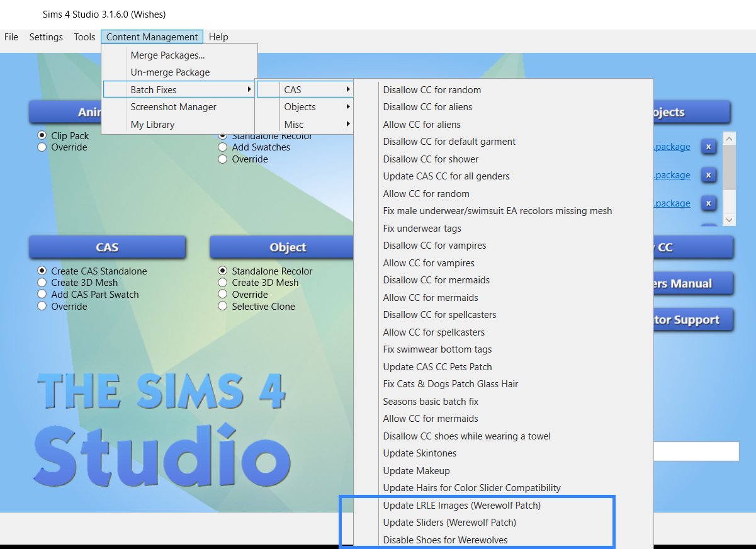Screen dimensions: 756x549
Task: Open the first .package link
Action: click(672, 147)
